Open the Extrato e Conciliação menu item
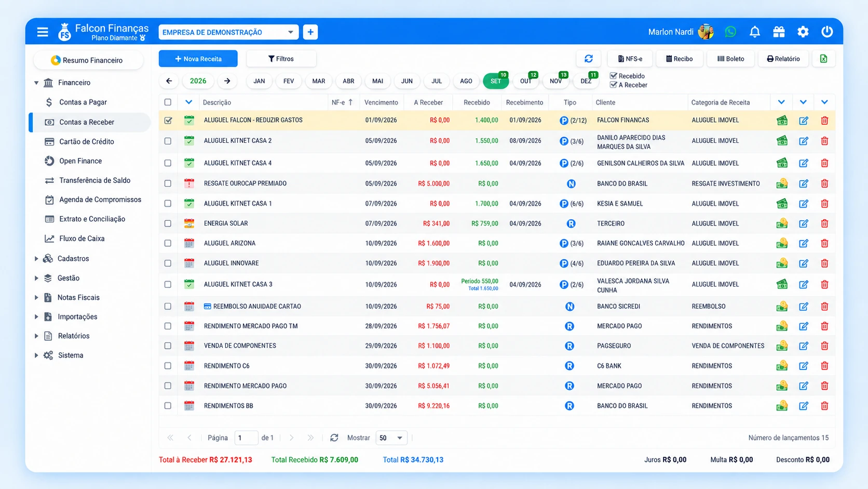 pos(92,219)
